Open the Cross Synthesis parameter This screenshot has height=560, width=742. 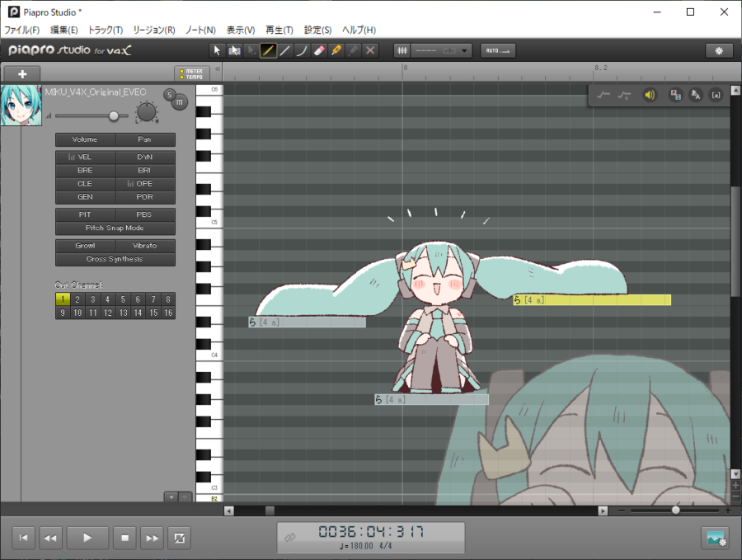(115, 260)
